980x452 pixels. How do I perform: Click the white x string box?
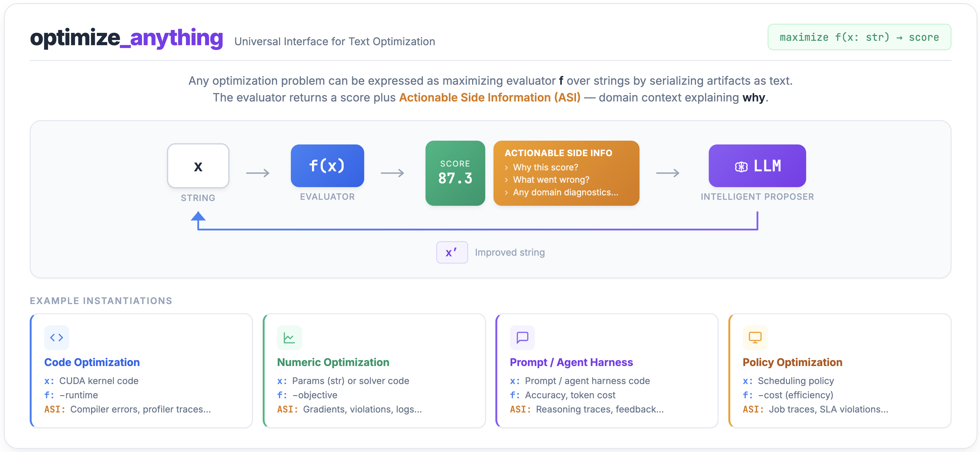point(198,166)
